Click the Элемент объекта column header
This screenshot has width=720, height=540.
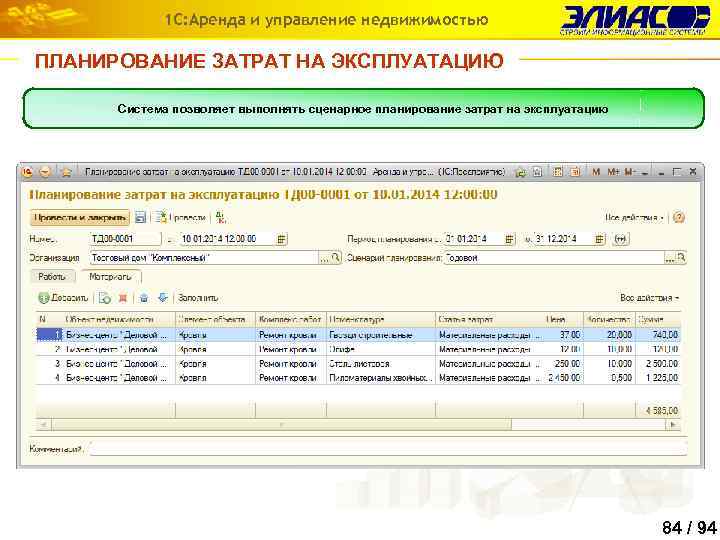pyautogui.click(x=215, y=320)
